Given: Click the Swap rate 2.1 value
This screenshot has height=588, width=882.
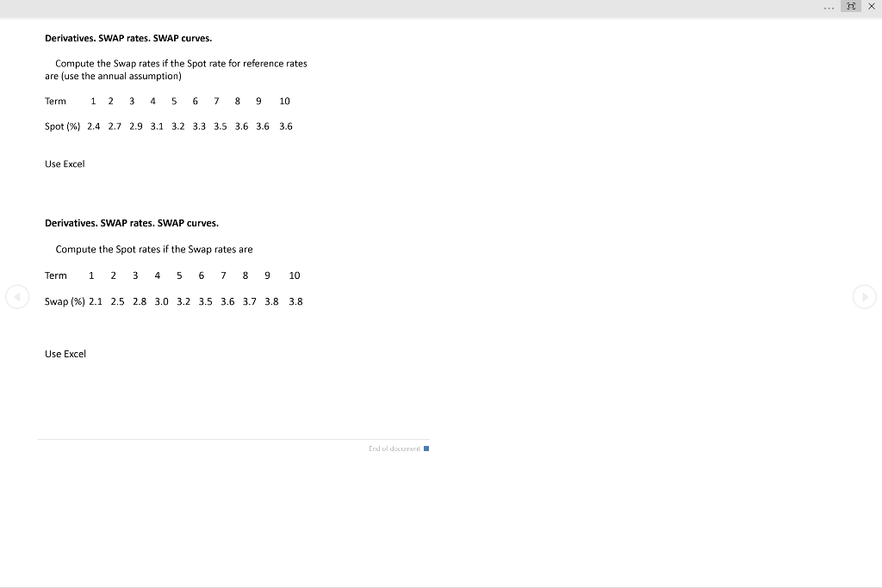Looking at the screenshot, I should (96, 301).
